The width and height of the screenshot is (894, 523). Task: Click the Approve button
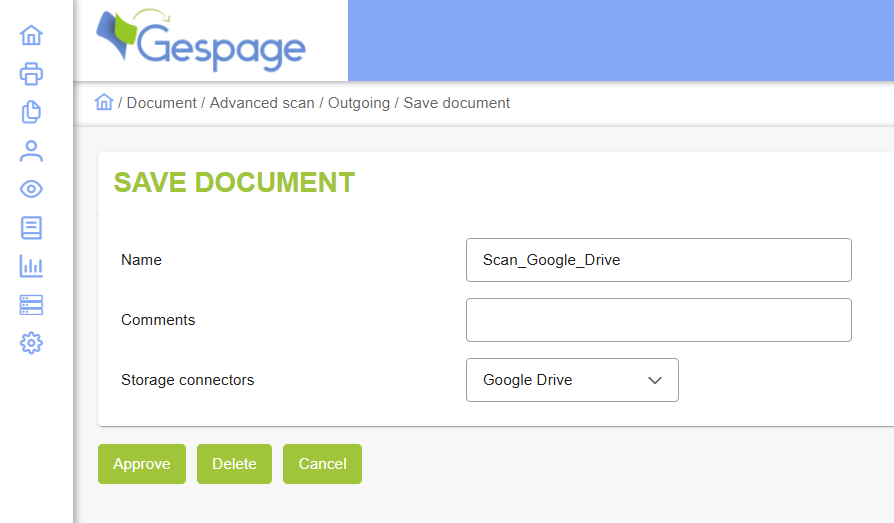pyautogui.click(x=142, y=464)
